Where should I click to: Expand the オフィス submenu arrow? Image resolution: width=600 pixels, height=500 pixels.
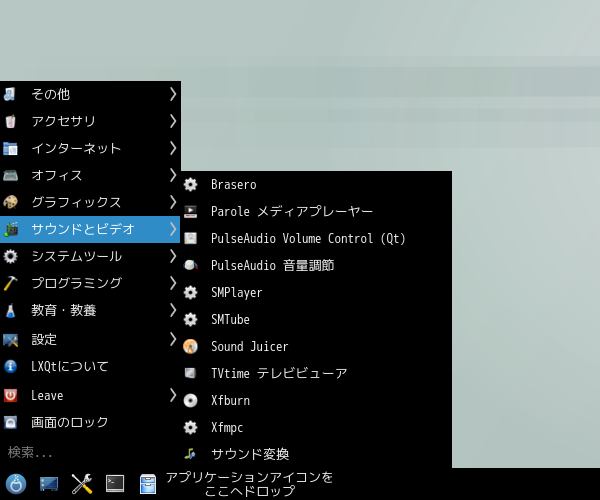[173, 175]
